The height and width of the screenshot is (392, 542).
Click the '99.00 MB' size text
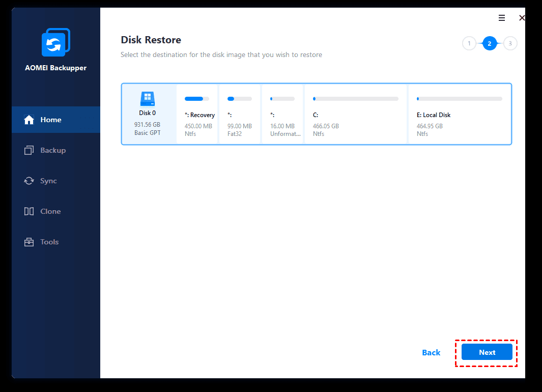[240, 126]
